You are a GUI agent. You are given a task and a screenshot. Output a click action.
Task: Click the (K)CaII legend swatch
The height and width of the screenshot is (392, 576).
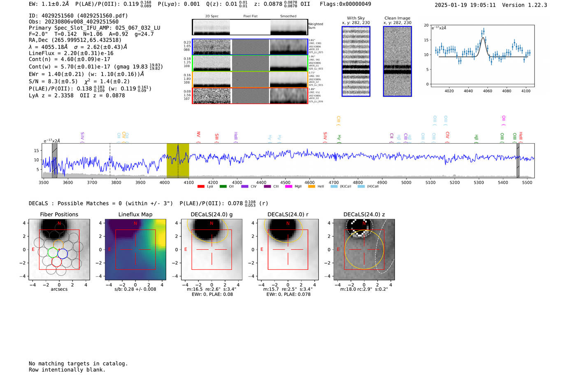(334, 186)
